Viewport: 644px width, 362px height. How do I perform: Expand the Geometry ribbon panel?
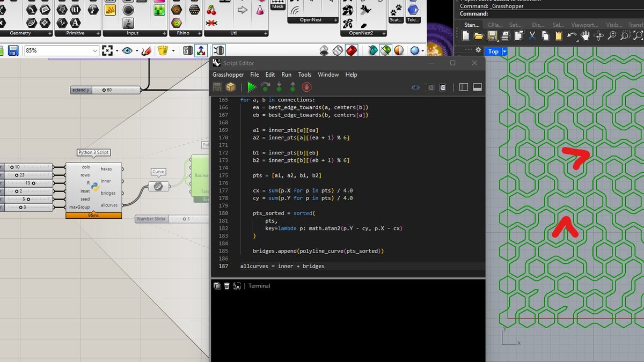pyautogui.click(x=50, y=33)
